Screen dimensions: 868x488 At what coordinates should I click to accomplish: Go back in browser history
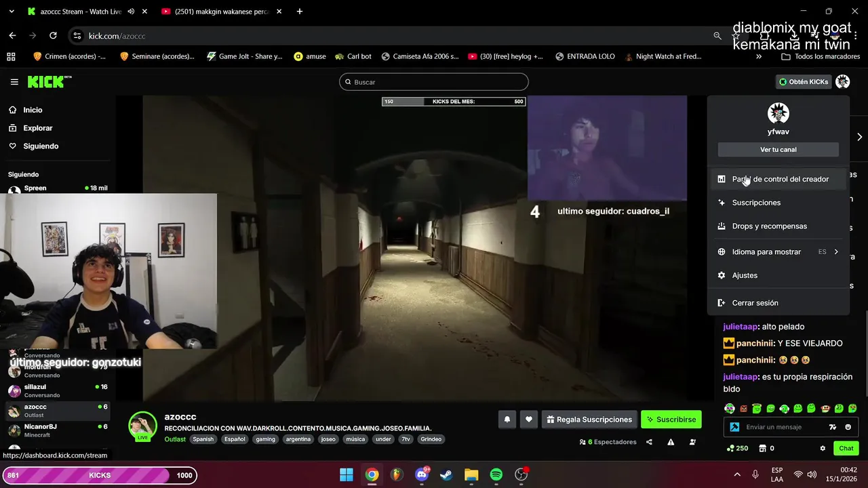pyautogui.click(x=12, y=36)
